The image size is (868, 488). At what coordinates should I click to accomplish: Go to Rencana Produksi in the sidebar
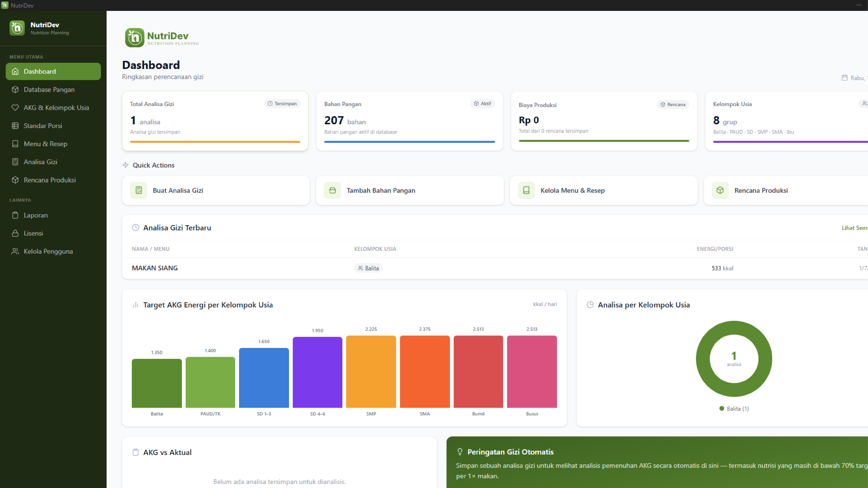[x=53, y=180]
